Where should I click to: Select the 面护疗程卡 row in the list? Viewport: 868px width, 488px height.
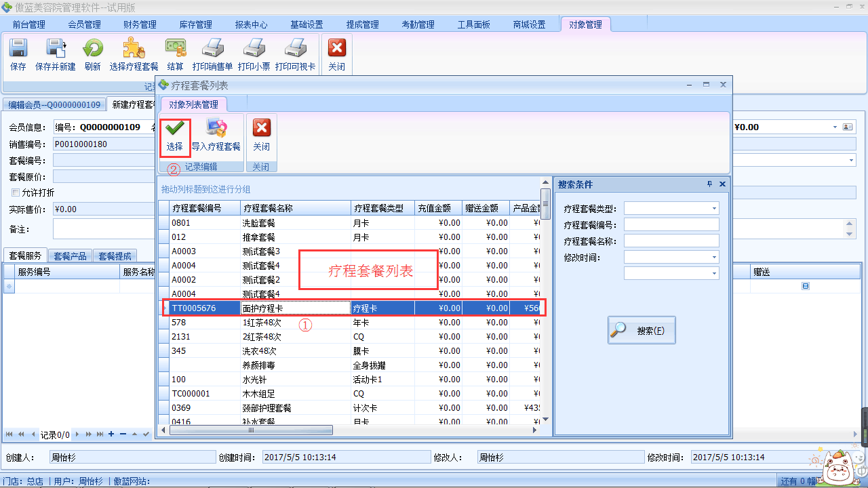(296, 308)
